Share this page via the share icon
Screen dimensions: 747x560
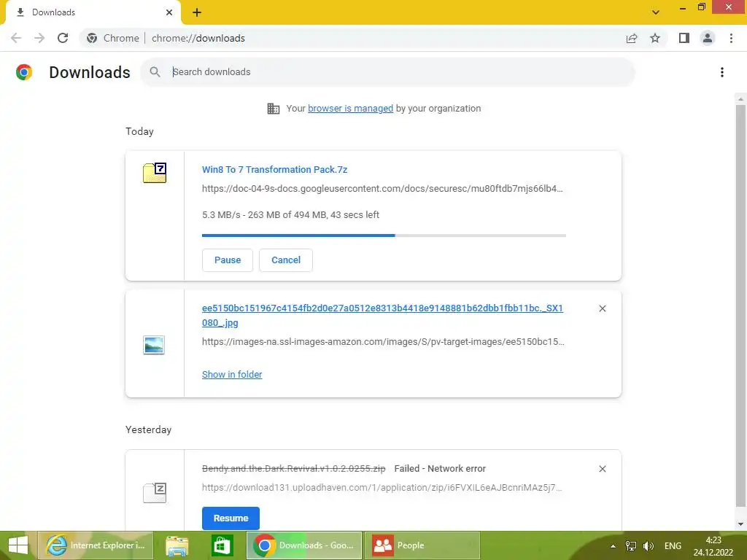tap(632, 38)
